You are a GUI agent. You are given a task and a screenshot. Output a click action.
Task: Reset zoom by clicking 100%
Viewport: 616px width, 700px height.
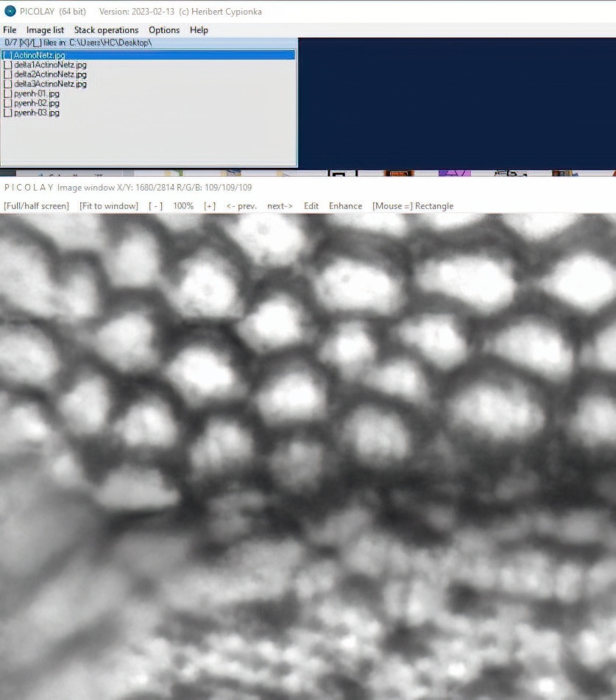point(183,206)
